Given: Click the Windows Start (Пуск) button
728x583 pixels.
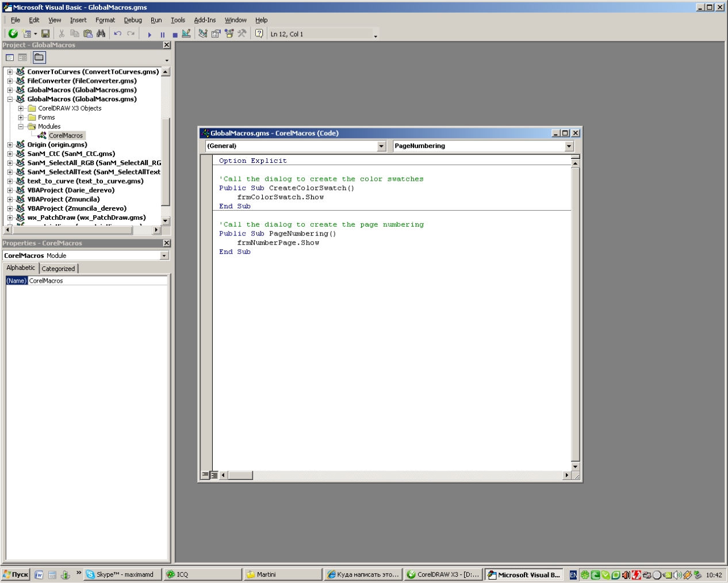Looking at the screenshot, I should [16, 574].
